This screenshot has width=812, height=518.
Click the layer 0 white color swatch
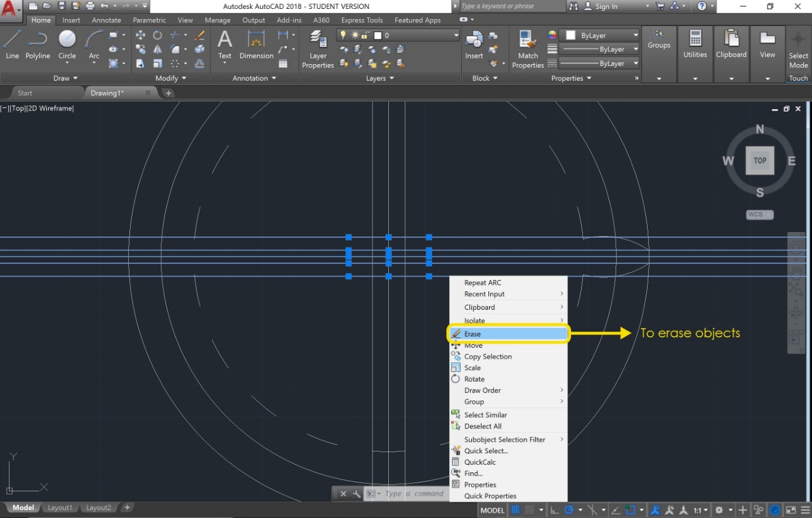pos(378,36)
